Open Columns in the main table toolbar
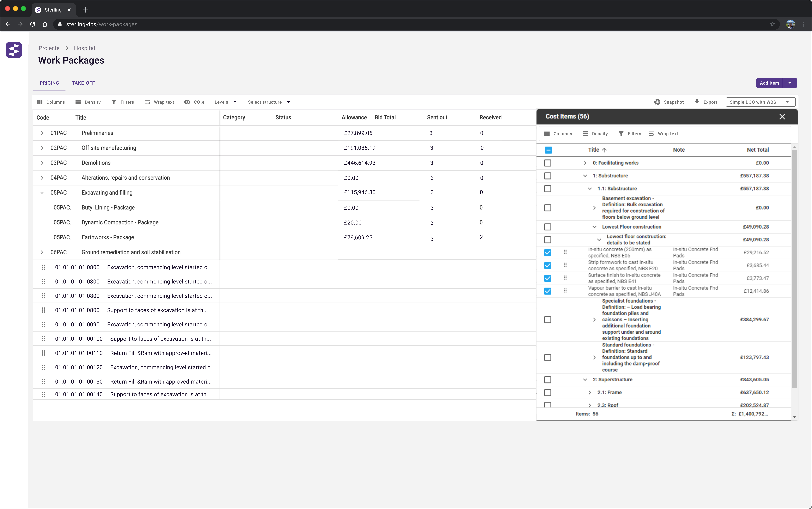Screen dimensions: 812x509 tap(51, 102)
